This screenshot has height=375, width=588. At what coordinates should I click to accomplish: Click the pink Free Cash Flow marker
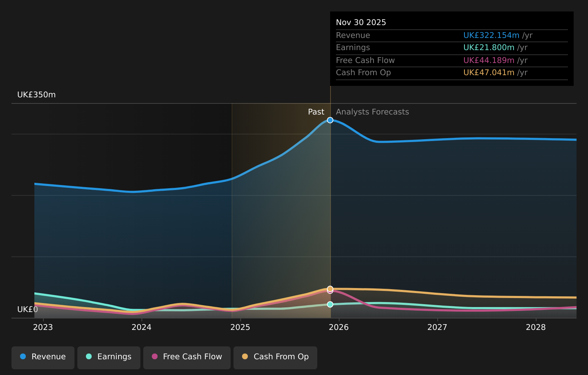coord(330,291)
